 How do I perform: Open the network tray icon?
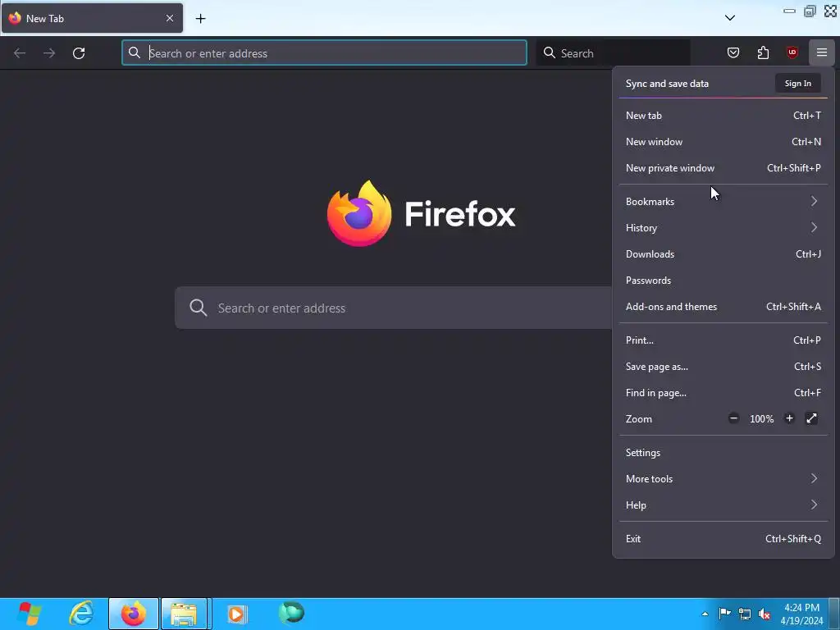click(745, 614)
